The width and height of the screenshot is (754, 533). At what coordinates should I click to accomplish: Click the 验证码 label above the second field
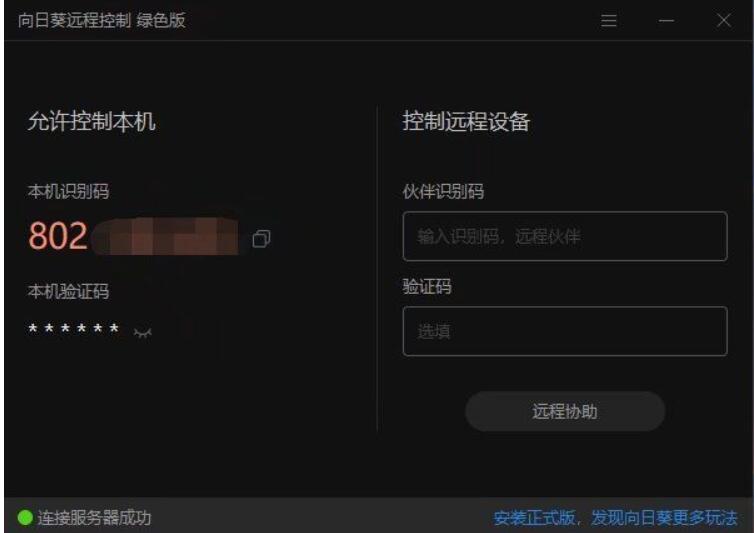coord(427,287)
